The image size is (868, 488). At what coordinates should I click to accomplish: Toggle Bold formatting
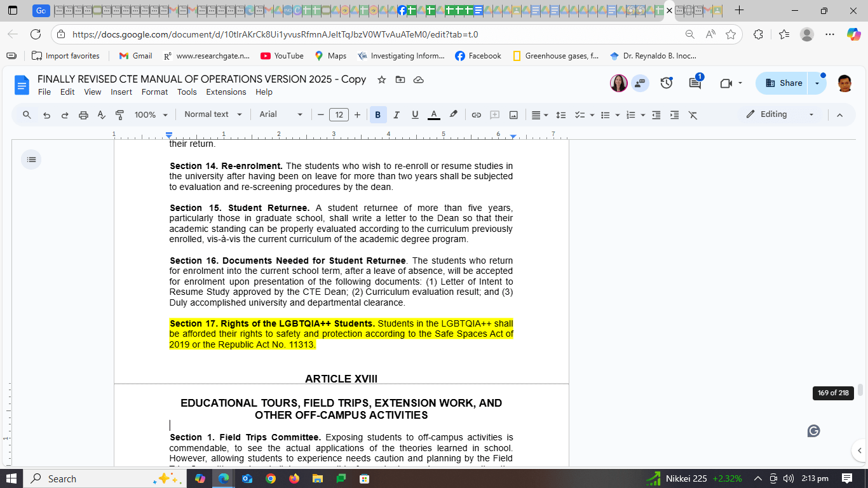click(378, 115)
